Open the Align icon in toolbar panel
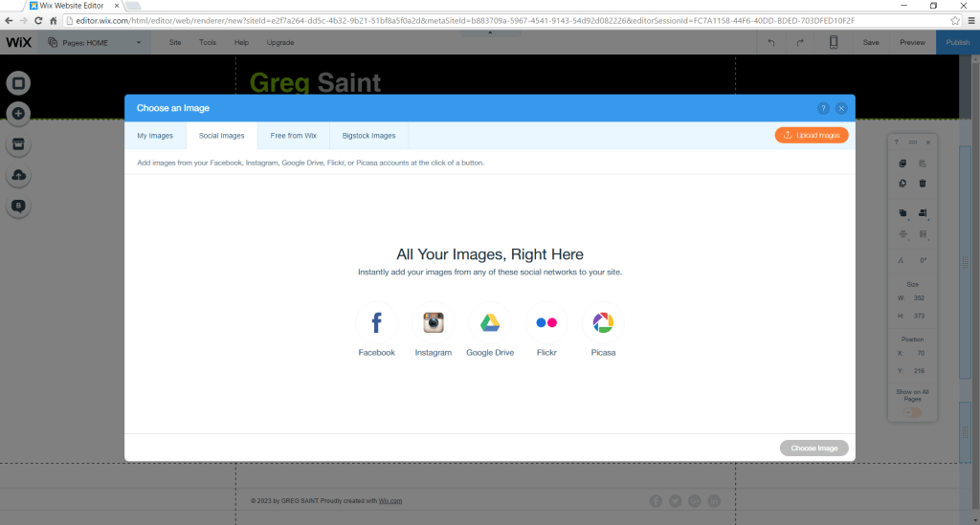This screenshot has width=980, height=525. pyautogui.click(x=923, y=213)
